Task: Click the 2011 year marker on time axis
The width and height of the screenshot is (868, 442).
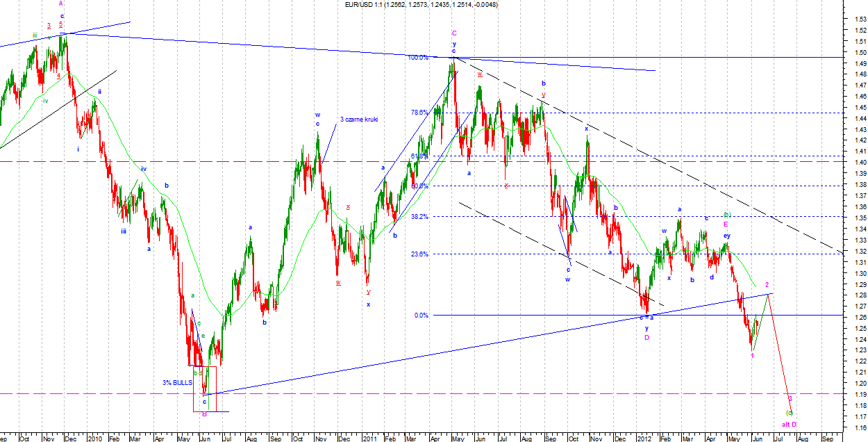Action: pyautogui.click(x=369, y=439)
